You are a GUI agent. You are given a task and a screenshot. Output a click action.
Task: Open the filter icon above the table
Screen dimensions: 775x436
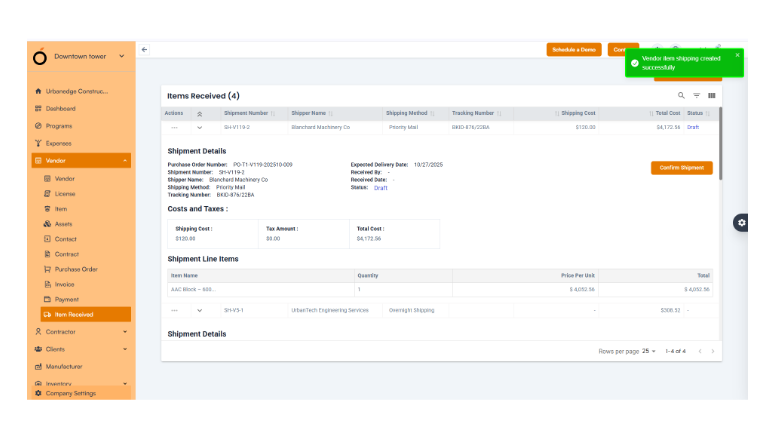click(x=697, y=96)
